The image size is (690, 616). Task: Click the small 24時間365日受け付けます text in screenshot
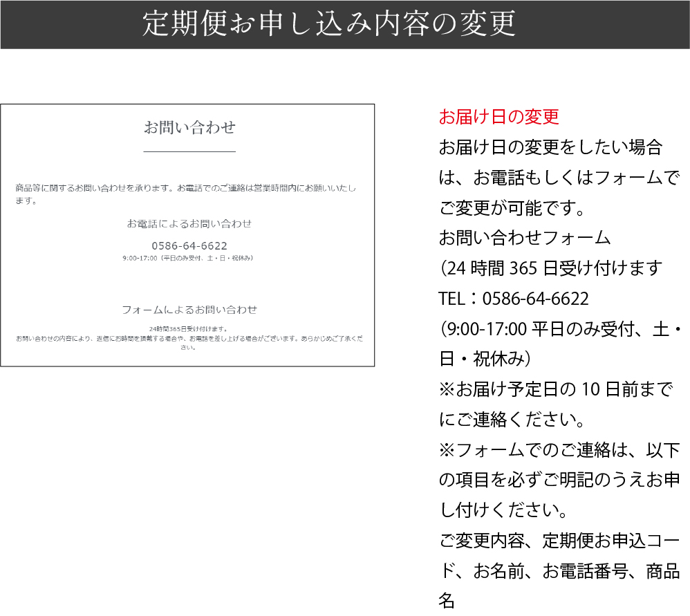click(188, 329)
